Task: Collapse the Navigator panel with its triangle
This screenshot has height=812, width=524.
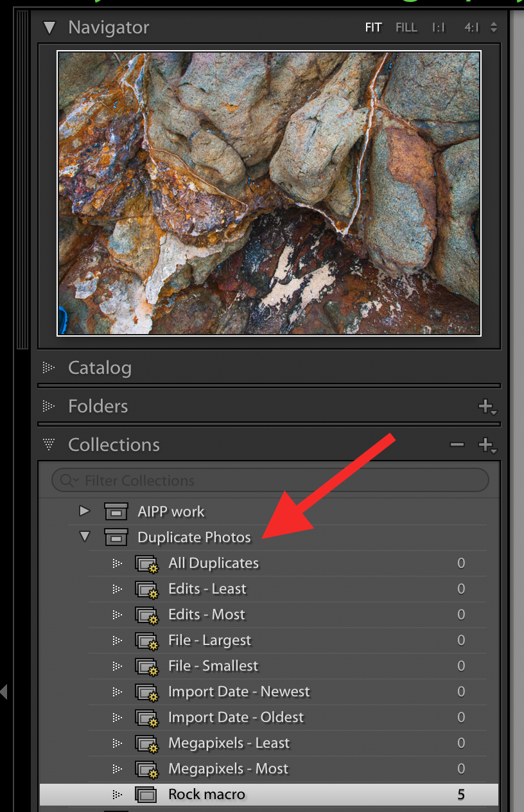Action: point(49,27)
